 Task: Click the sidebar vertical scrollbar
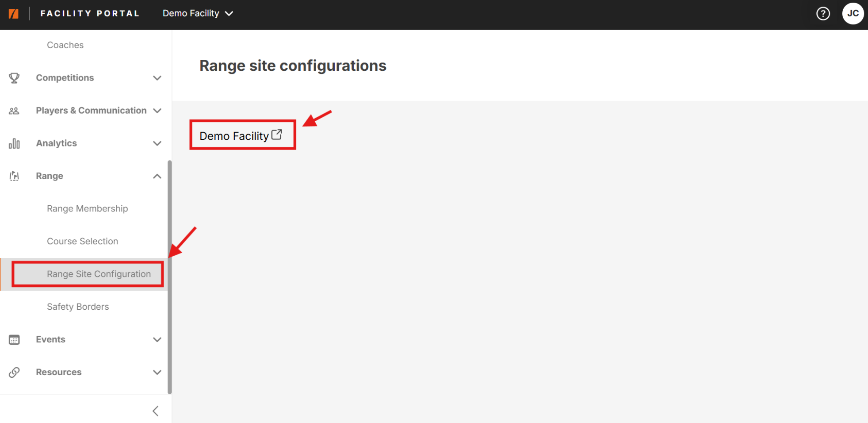click(170, 277)
